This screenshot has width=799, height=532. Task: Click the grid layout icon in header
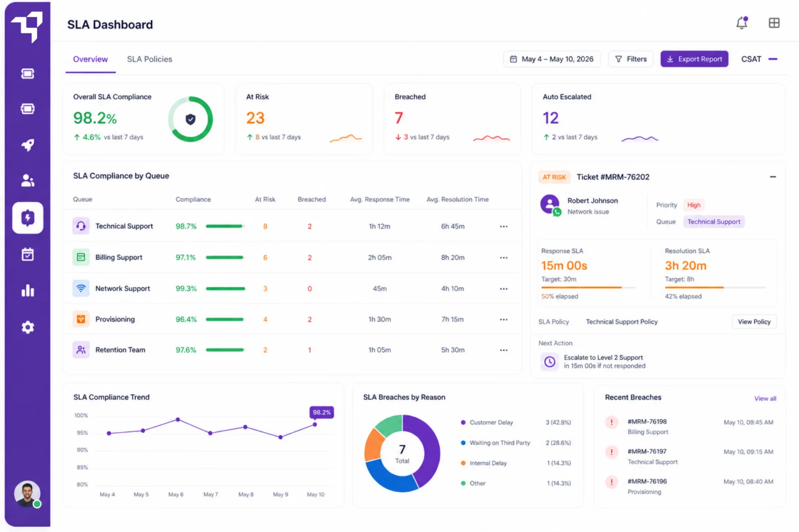click(774, 23)
